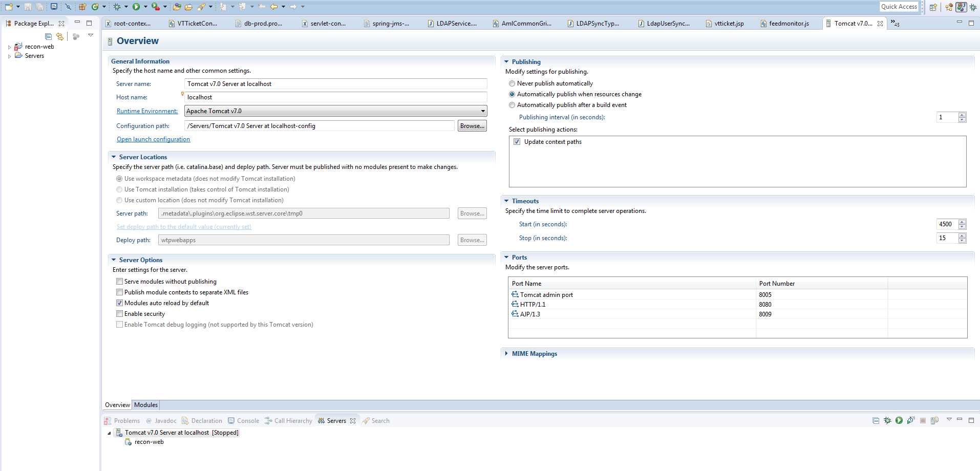Screen dimensions: 980x471
Task: Start the server with Servers view green button
Action: click(899, 420)
